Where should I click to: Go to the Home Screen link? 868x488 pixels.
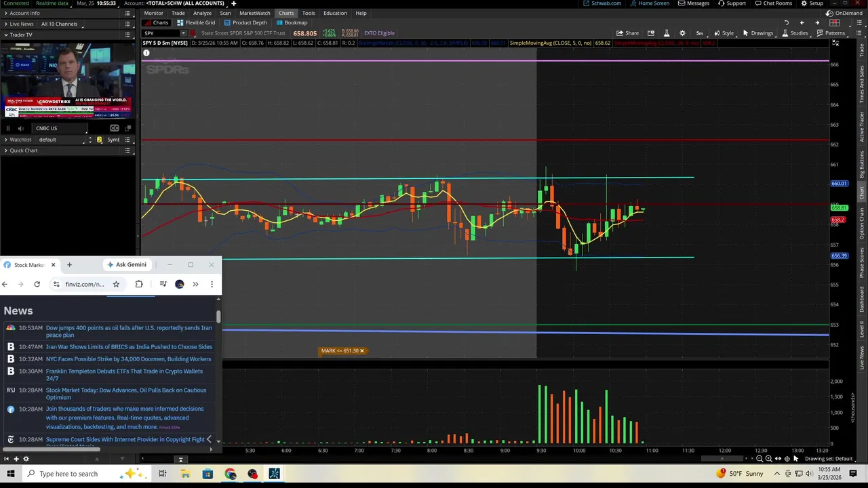649,3
